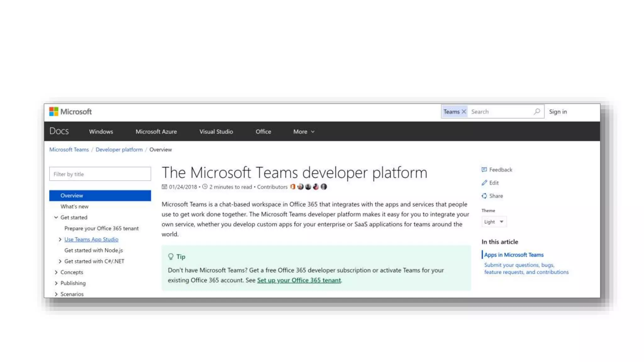The width and height of the screenshot is (644, 362).
Task: Click the Edit pencil icon
Action: [x=484, y=183]
